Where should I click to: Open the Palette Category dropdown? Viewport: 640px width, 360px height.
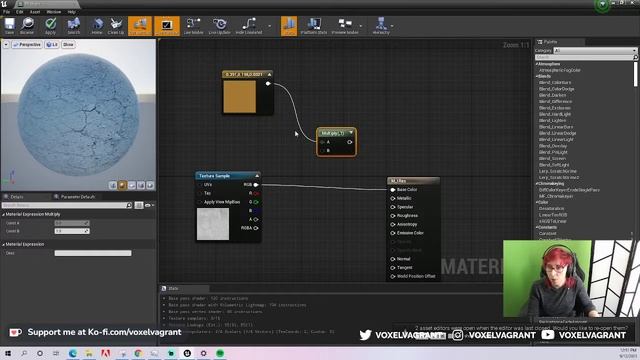coord(595,51)
